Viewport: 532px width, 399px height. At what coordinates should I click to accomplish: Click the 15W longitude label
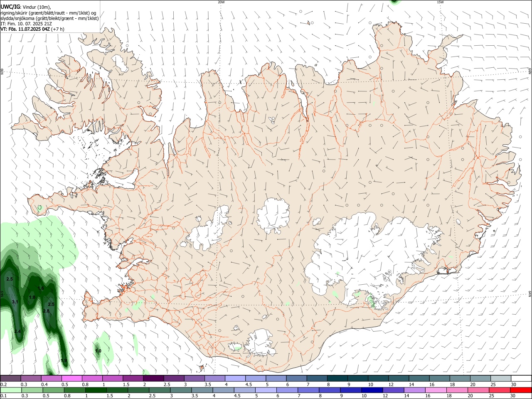click(x=440, y=2)
